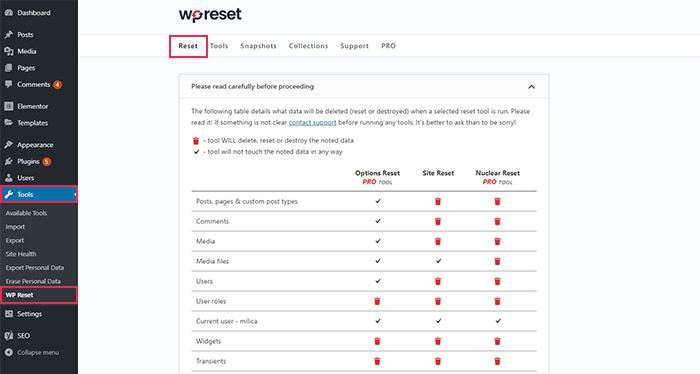Click the Posts pushpin icon
The width and height of the screenshot is (700, 374).
pyautogui.click(x=8, y=35)
